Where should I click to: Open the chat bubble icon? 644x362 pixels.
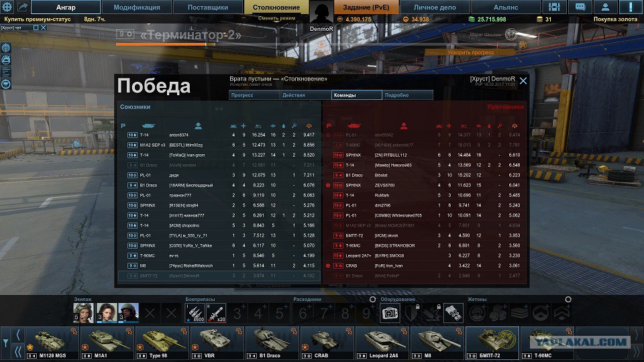[x=580, y=7]
